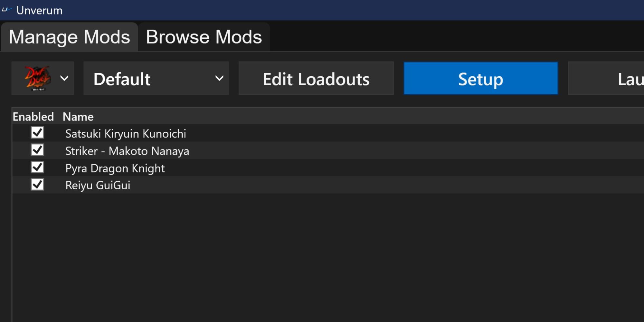Open the Default loadout dropdown
This screenshot has width=644, height=322.
click(x=156, y=78)
